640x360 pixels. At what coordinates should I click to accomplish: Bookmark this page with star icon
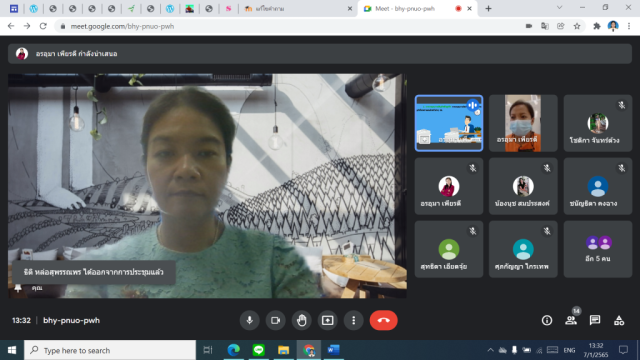pos(577,26)
